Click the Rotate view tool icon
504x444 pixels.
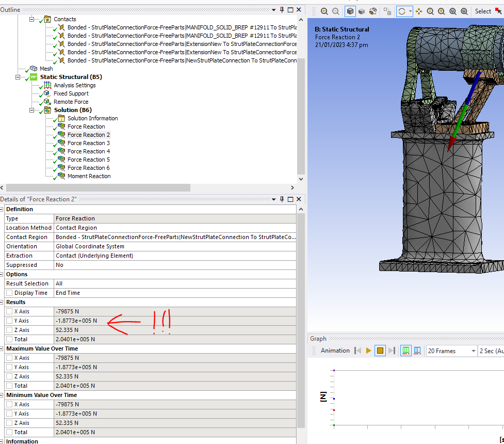pos(401,11)
